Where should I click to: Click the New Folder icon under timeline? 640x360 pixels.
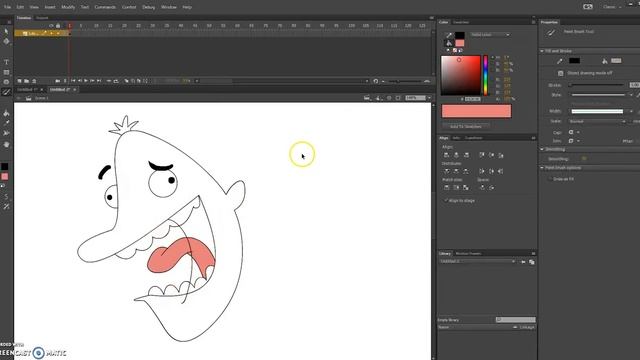(27, 81)
